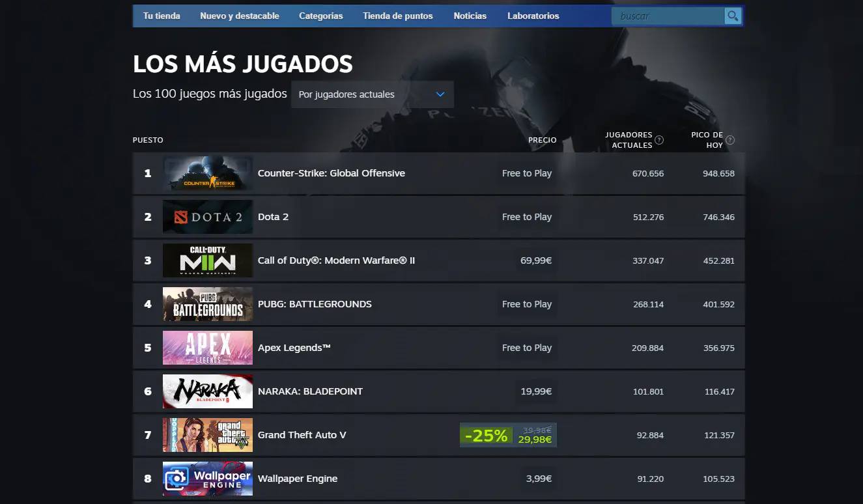Click Counter-Strike: Global Offensive title

332,173
